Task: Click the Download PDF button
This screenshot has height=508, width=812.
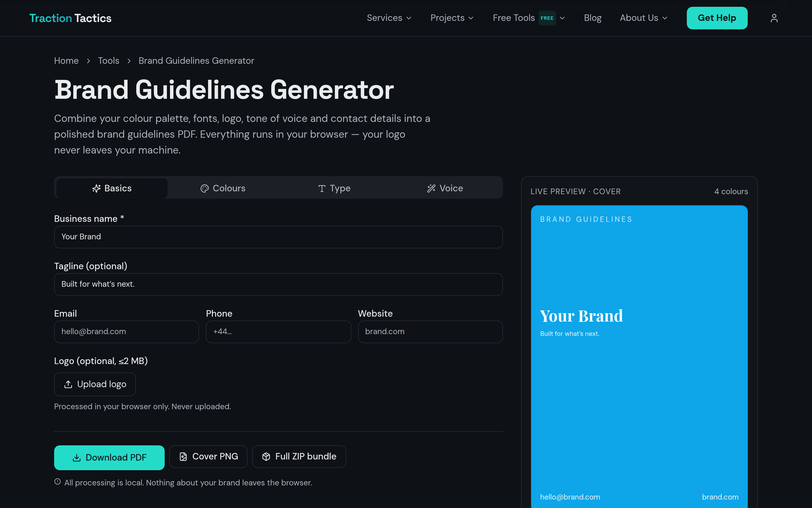Action: click(x=109, y=457)
